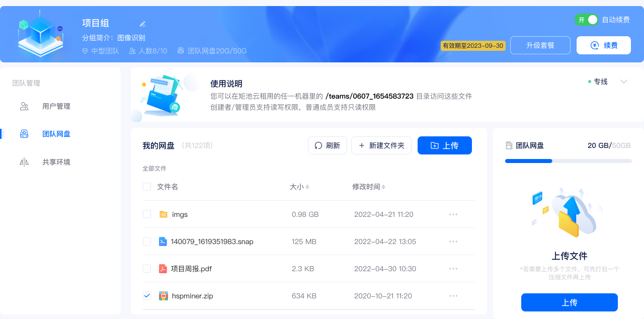Click the 人数8/10 people icon

pyautogui.click(x=132, y=51)
